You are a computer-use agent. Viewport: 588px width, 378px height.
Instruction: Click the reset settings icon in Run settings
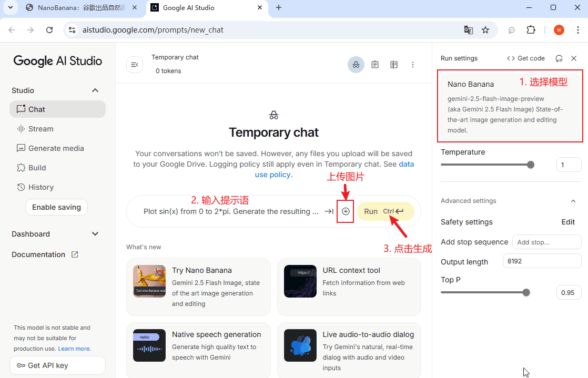point(559,58)
